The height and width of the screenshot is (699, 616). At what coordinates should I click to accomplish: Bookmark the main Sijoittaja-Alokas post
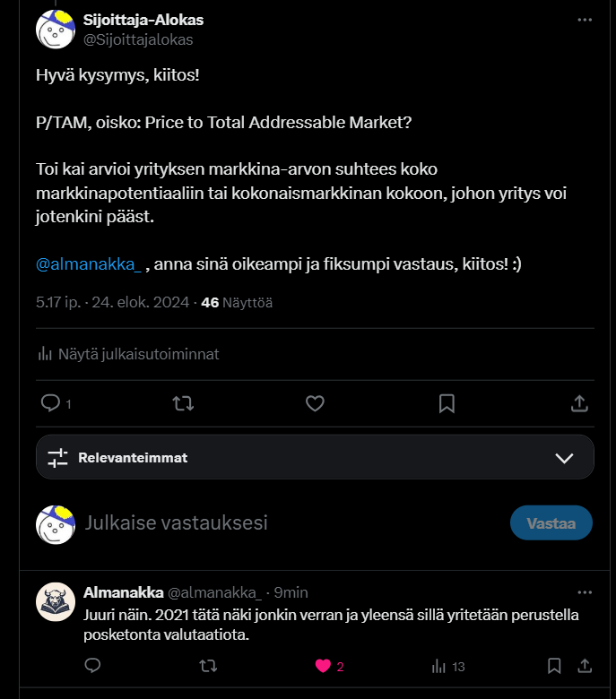tap(447, 404)
